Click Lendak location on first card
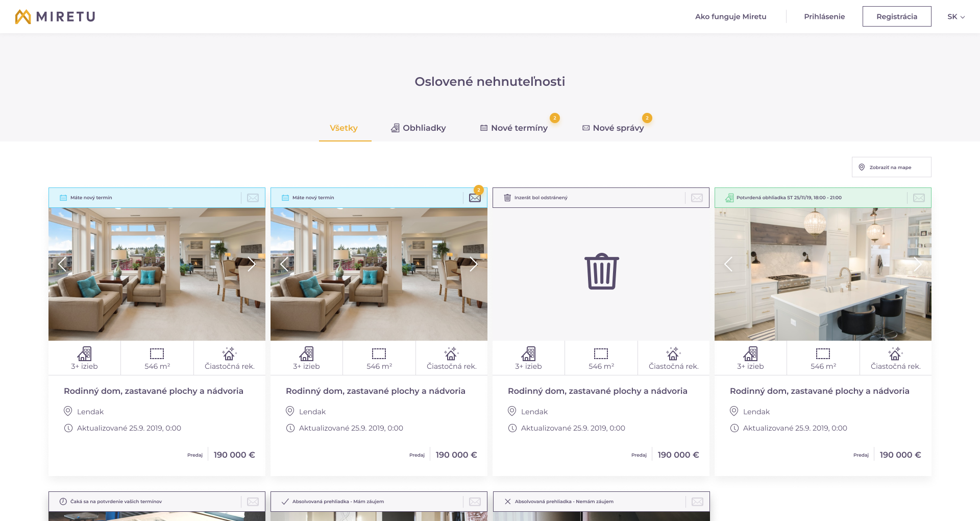Image resolution: width=980 pixels, height=521 pixels. tap(90, 412)
